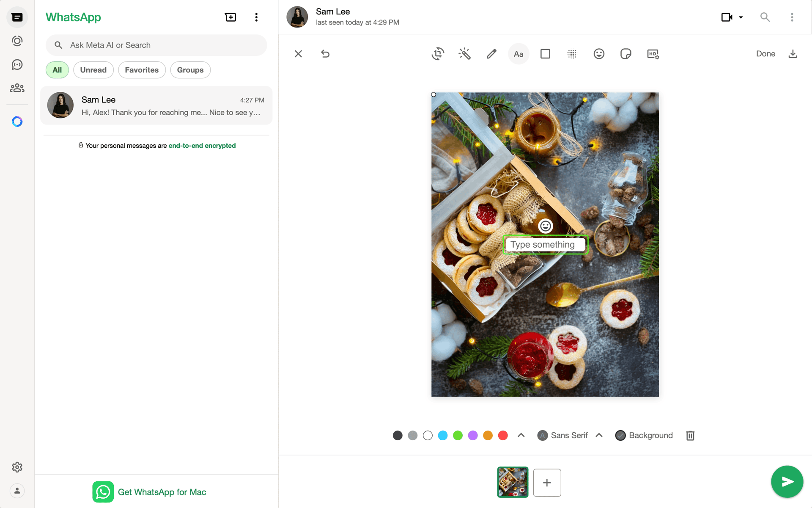
Task: Pick the green color swatch
Action: [x=458, y=435]
